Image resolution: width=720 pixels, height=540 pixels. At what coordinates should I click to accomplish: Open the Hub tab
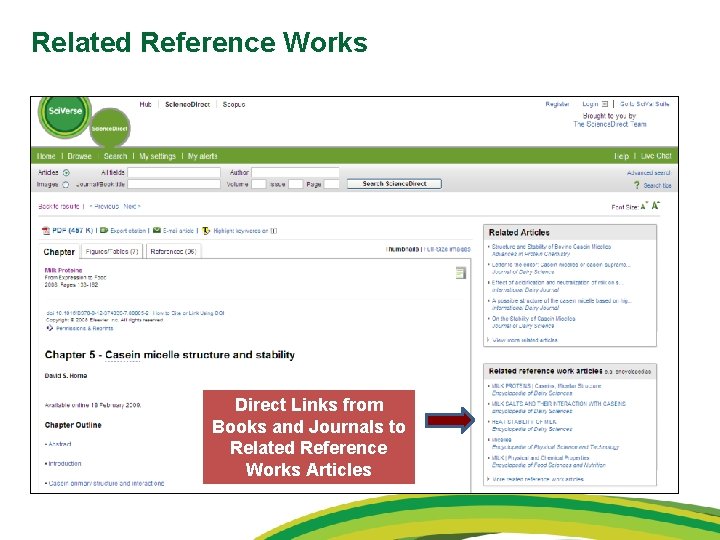[145, 104]
